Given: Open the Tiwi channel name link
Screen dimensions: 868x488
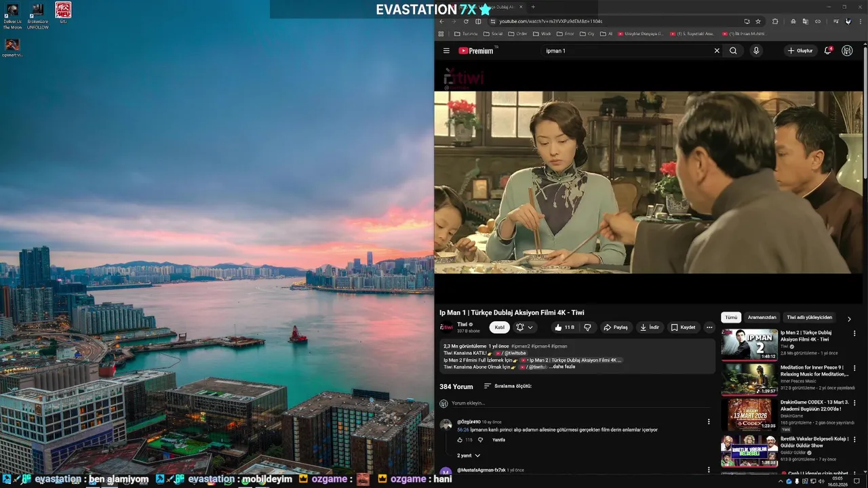Looking at the screenshot, I should click(462, 324).
